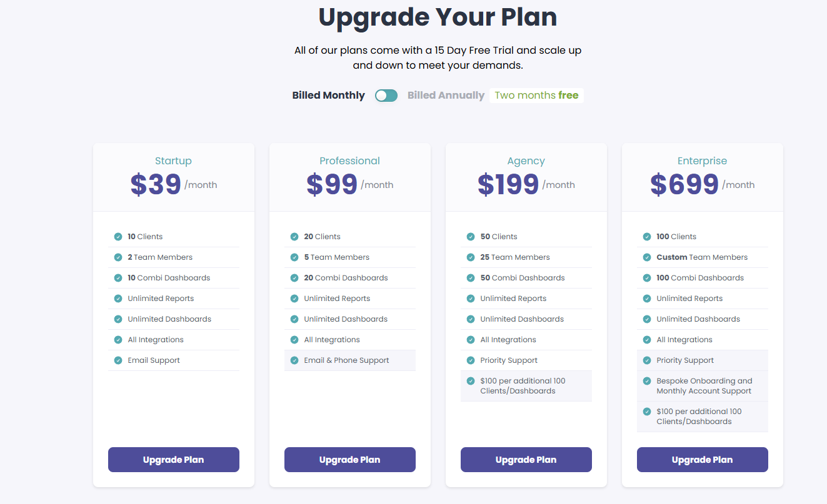Click check icon by Bespoke Onboarding feature
Image resolution: width=827 pixels, height=504 pixels.
pos(647,381)
